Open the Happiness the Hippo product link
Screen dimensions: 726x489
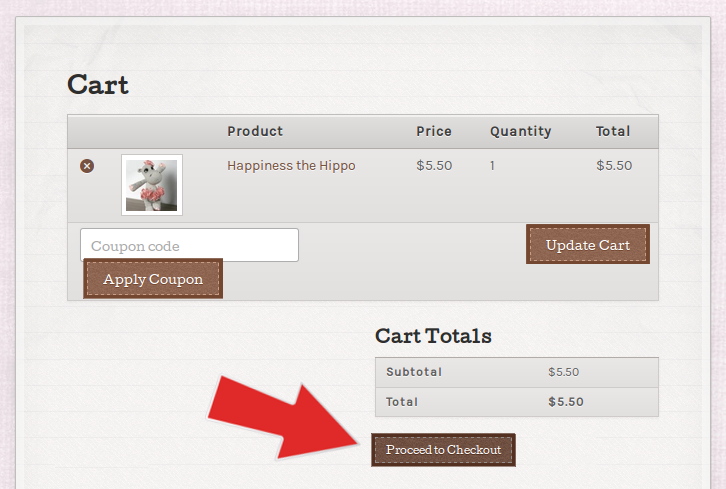pos(291,166)
